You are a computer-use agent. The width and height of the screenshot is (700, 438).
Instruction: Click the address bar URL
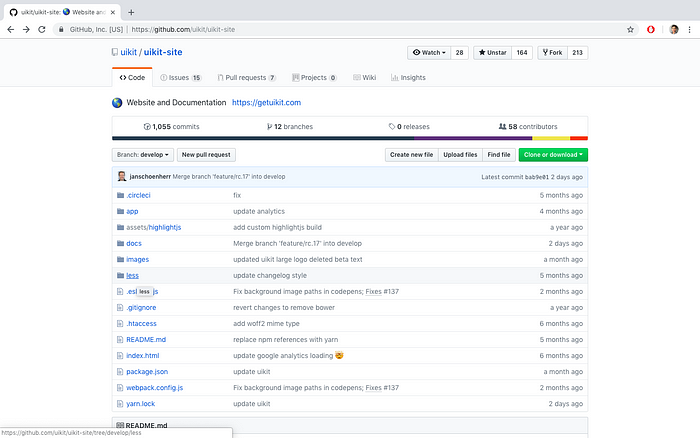click(183, 29)
